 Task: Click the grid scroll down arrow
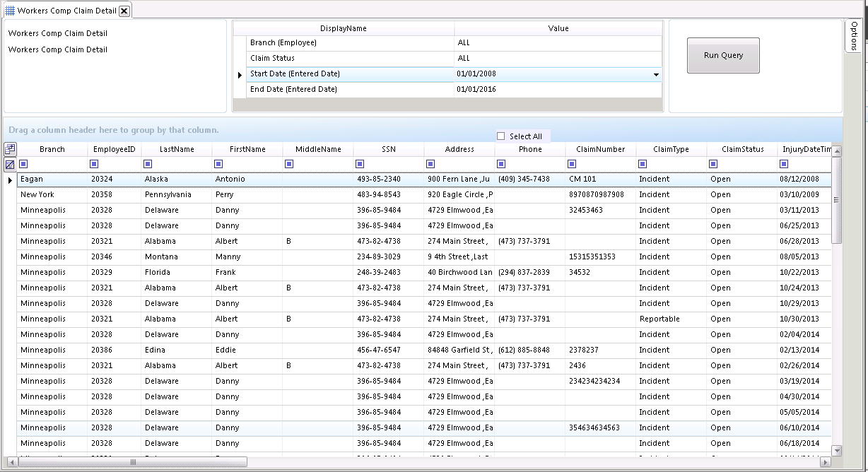837,451
